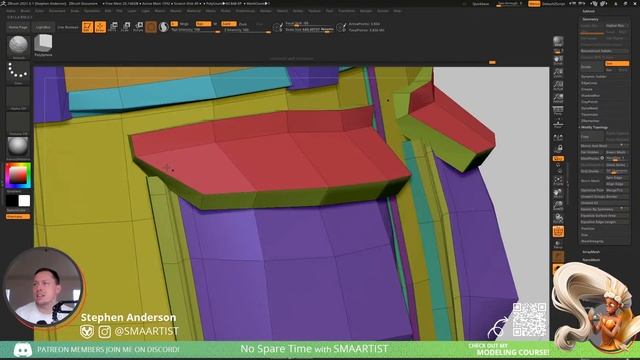Screen dimensions: 640x360
Task: Open the Brush menu
Action: [x=25, y=11]
